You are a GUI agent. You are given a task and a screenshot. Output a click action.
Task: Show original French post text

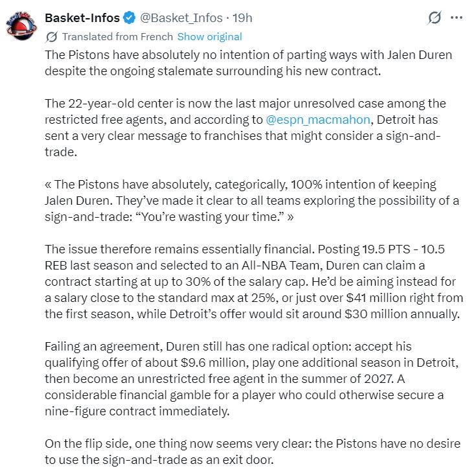click(x=209, y=37)
